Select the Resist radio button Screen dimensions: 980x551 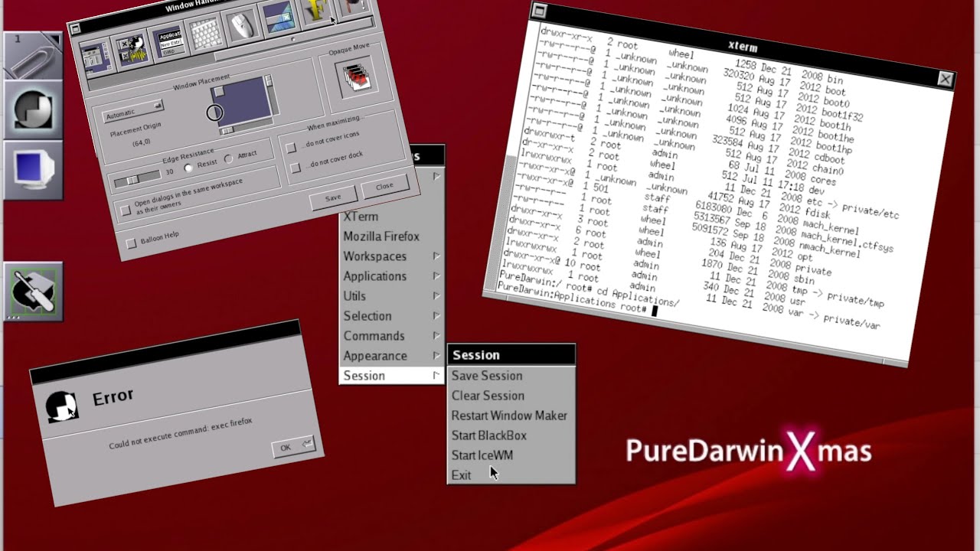click(x=188, y=168)
